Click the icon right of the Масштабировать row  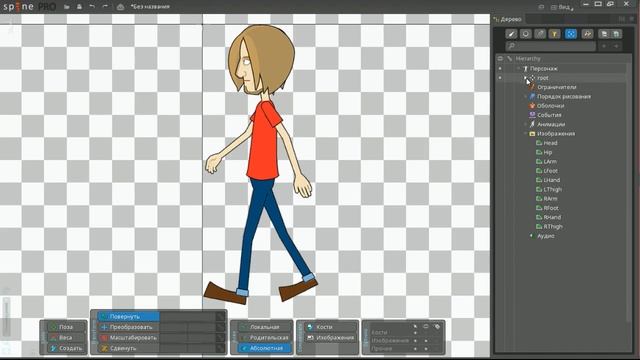[x=221, y=338]
